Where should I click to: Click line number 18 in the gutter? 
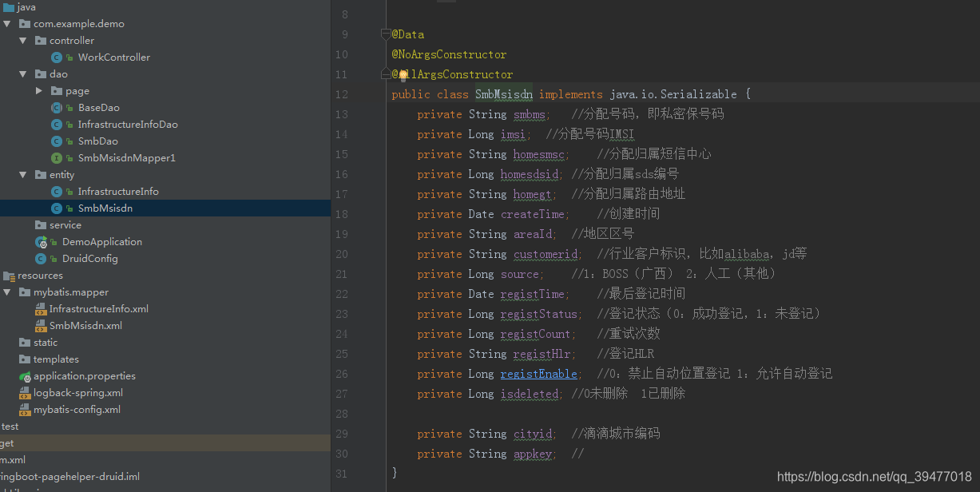click(341, 214)
